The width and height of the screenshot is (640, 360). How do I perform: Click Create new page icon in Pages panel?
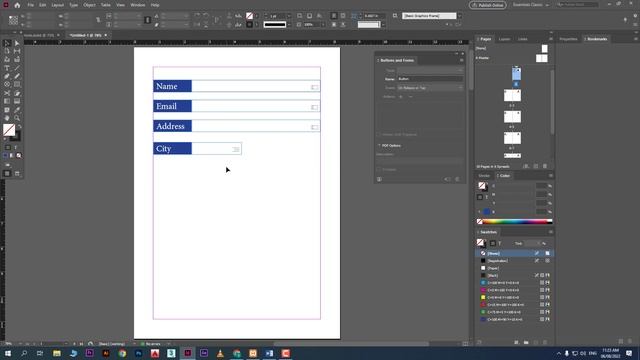536,167
